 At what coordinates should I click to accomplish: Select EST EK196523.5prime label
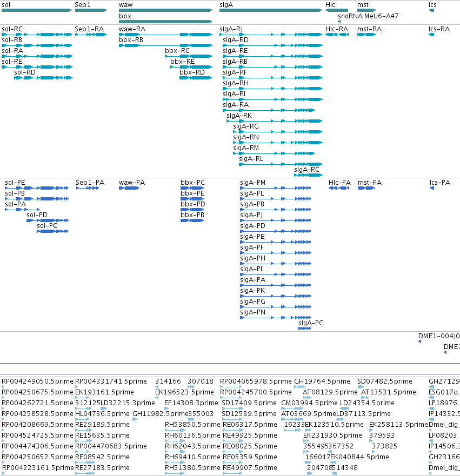(185, 392)
